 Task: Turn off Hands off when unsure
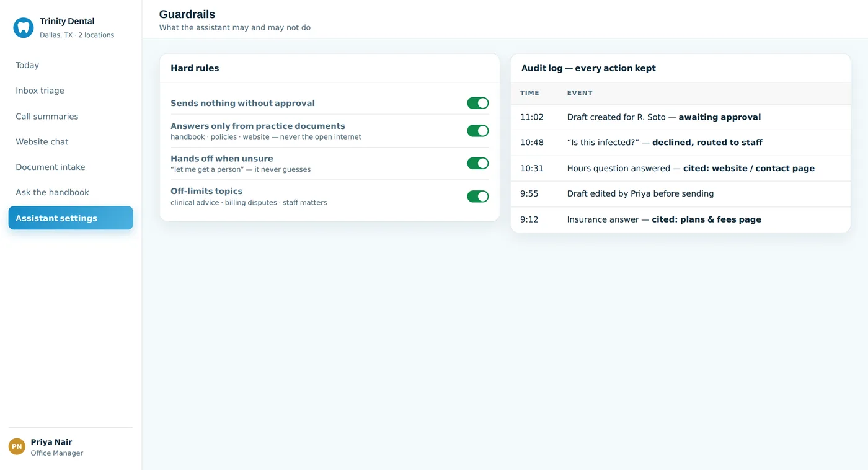[x=478, y=164]
